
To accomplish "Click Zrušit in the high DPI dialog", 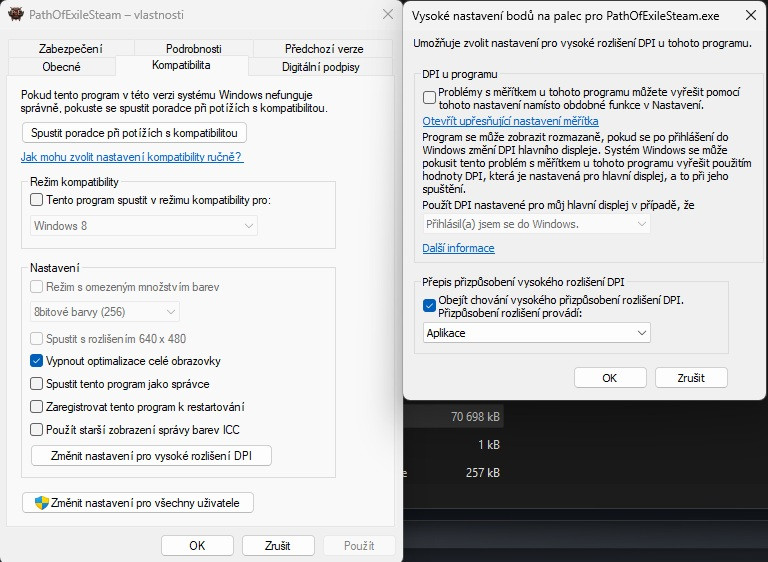I will 691,378.
